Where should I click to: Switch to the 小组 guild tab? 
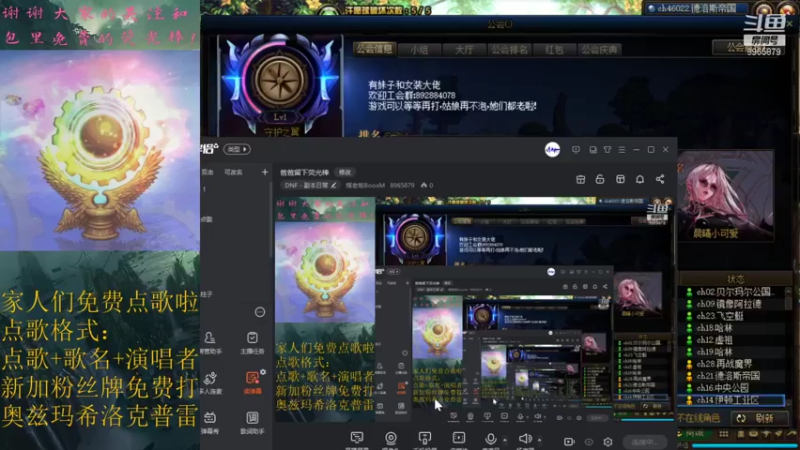click(419, 49)
